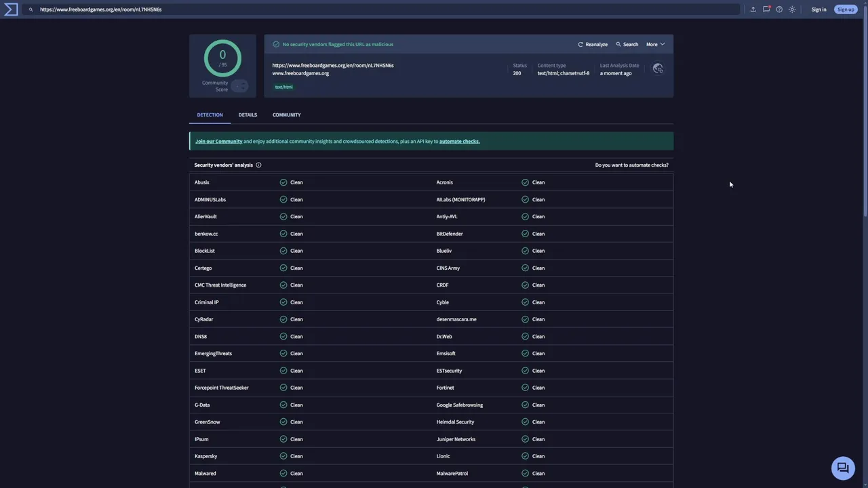Click the CyRadar vendor name

click(203, 319)
